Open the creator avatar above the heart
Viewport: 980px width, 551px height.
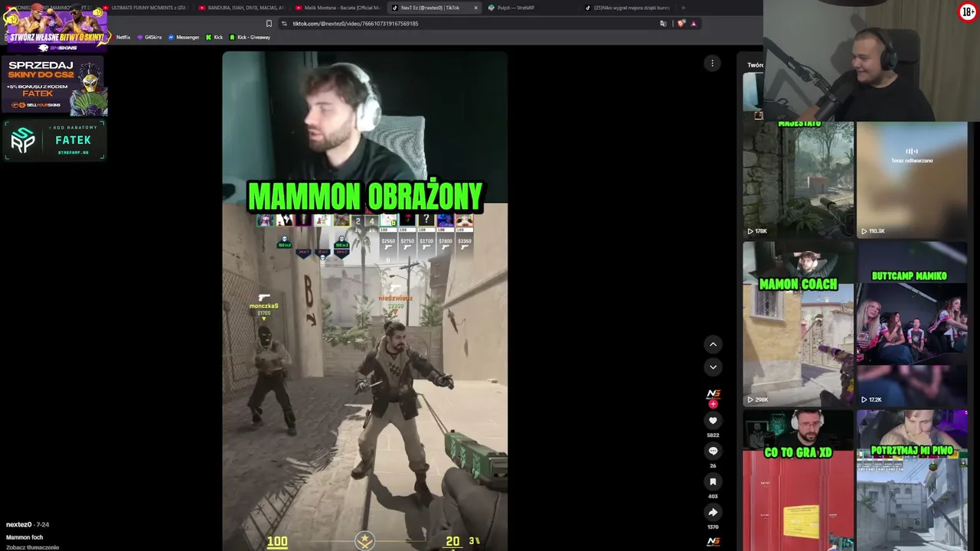point(713,393)
